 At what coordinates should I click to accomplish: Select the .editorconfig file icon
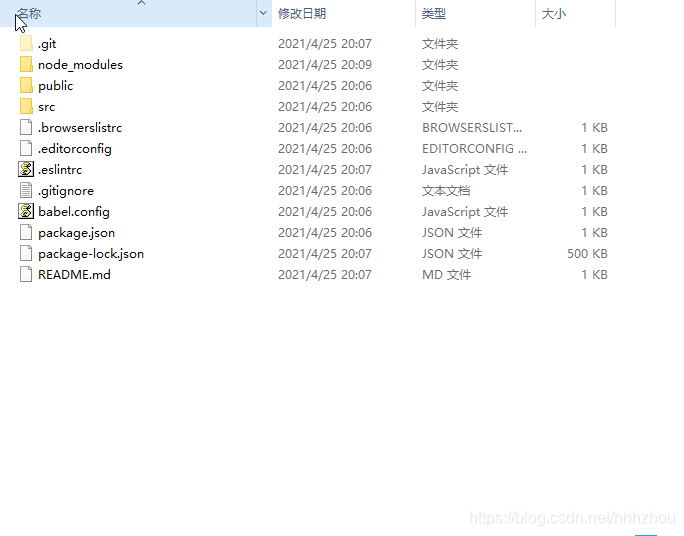pyautogui.click(x=26, y=148)
